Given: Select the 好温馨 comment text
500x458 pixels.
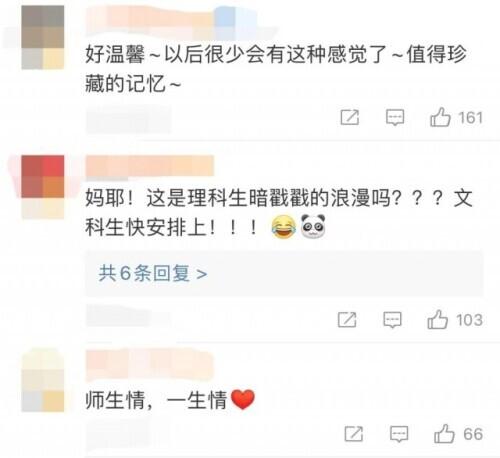Looking at the screenshot, I should pos(276,68).
